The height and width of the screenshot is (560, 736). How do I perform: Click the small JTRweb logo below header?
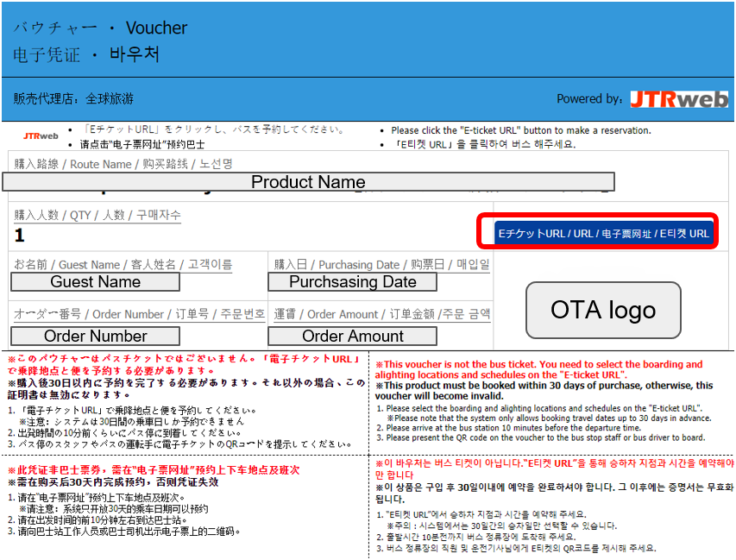coord(41,135)
